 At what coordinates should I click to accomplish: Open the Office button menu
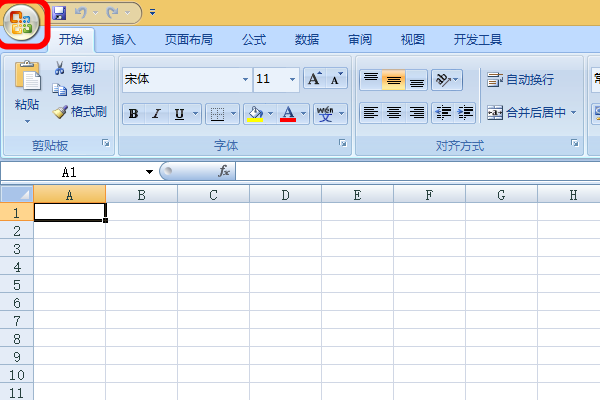click(x=21, y=22)
